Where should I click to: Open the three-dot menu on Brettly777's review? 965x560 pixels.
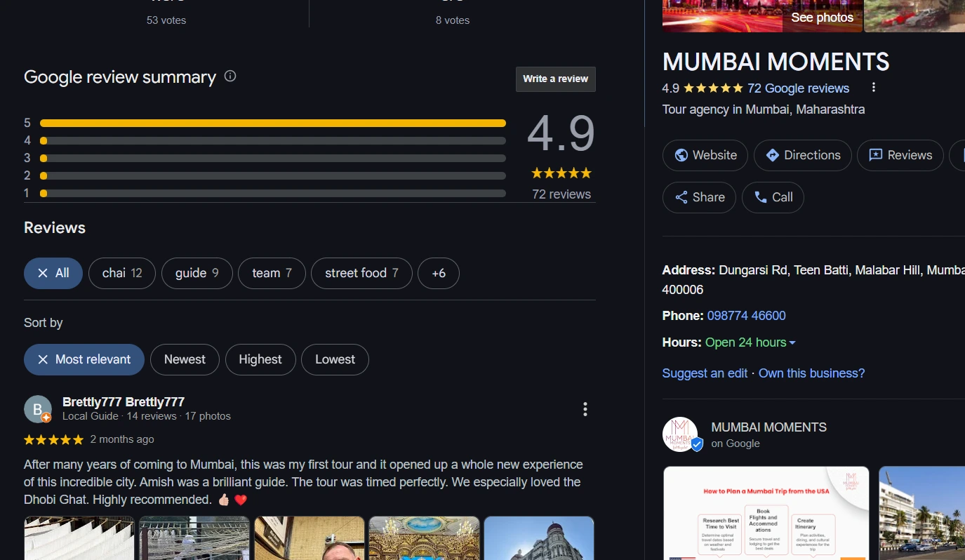coord(585,409)
